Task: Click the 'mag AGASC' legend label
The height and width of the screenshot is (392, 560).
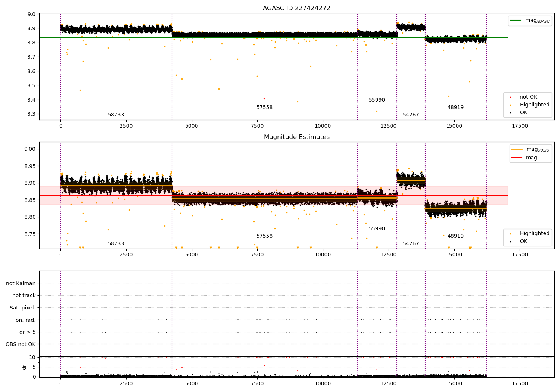Action: 537,21
